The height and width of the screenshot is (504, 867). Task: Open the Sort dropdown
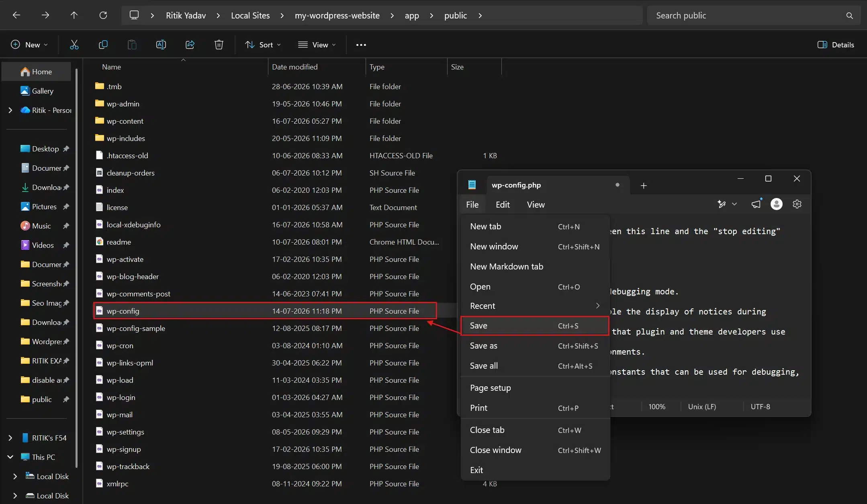(263, 45)
